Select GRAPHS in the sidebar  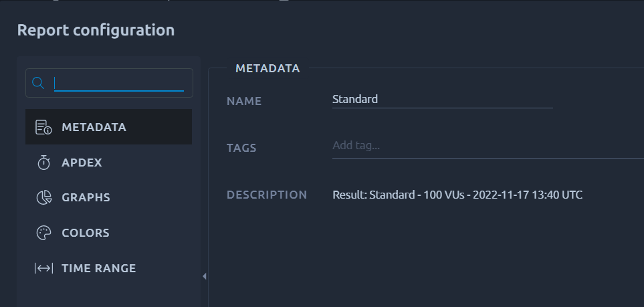tap(108, 197)
